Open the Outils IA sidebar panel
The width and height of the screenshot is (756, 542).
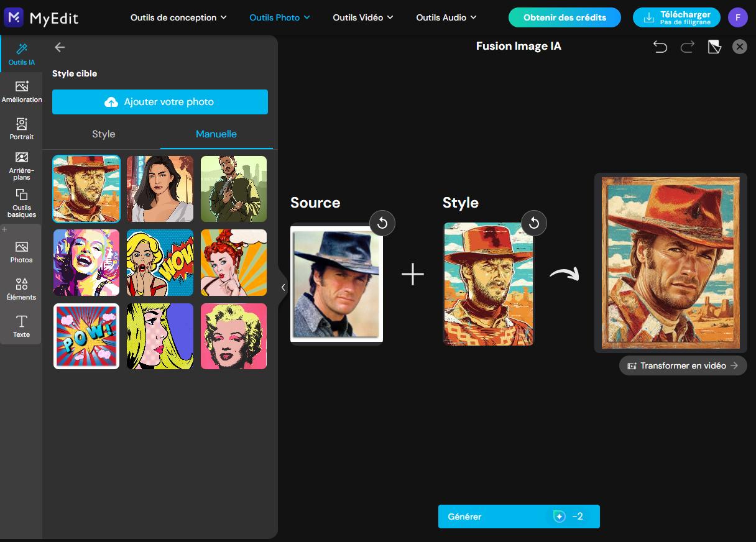click(x=22, y=54)
